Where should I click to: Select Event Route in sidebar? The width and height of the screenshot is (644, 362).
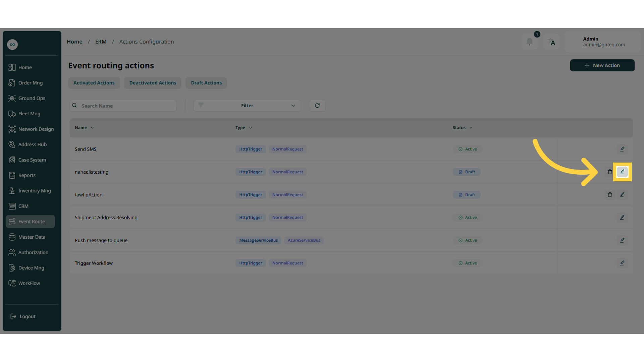click(x=30, y=222)
